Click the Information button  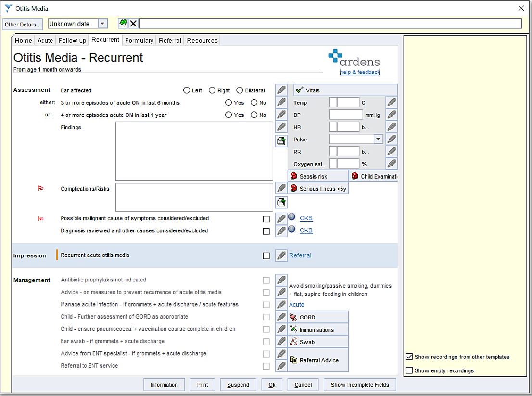[164, 385]
